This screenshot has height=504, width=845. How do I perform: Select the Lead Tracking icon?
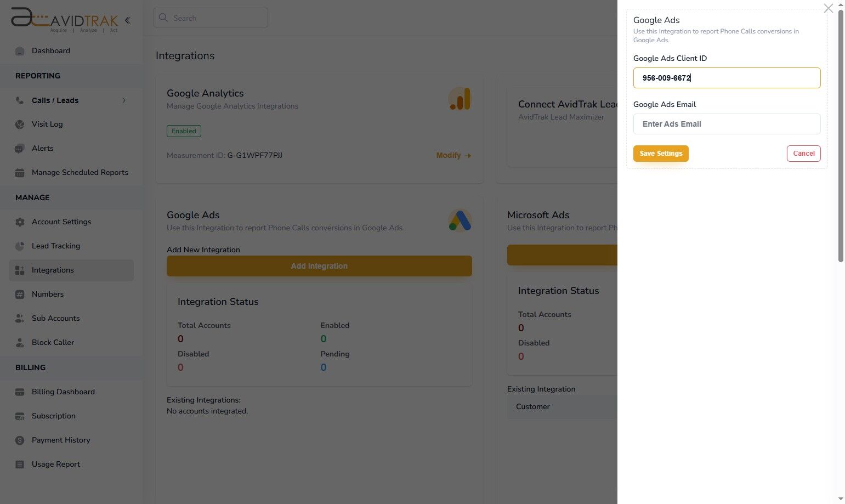click(x=20, y=246)
